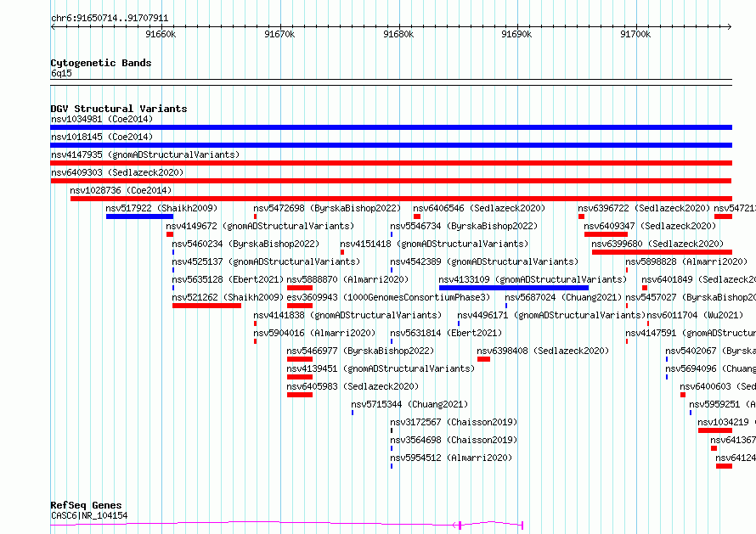
Task: Select the nsv6409347 (Sedlazeck2020) red bar
Action: coord(606,234)
